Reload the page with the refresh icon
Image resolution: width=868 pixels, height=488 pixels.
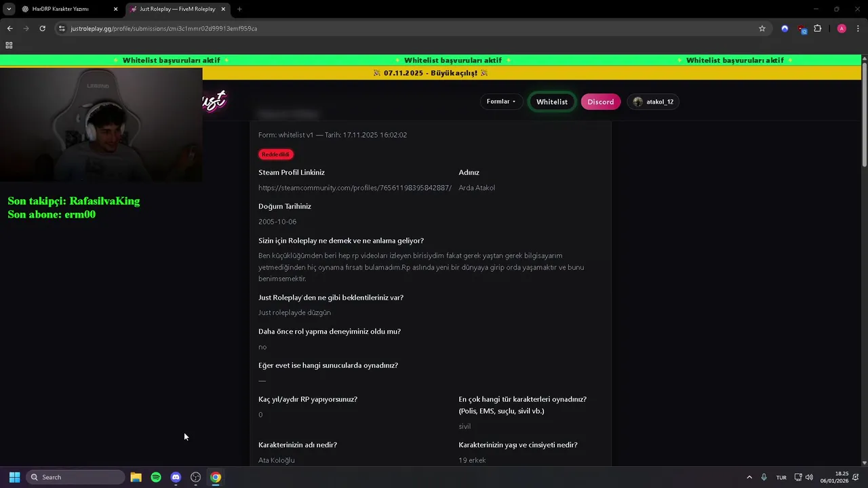42,28
